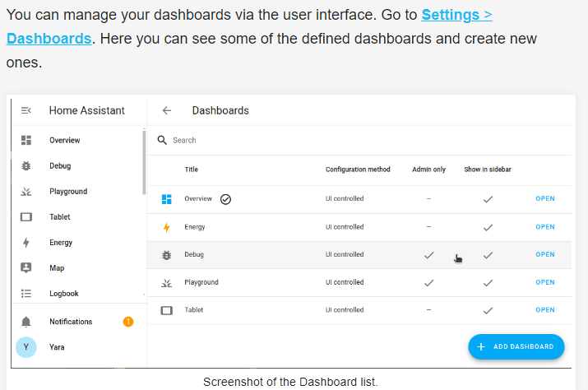Click the Tablet icon in table row

(x=166, y=310)
